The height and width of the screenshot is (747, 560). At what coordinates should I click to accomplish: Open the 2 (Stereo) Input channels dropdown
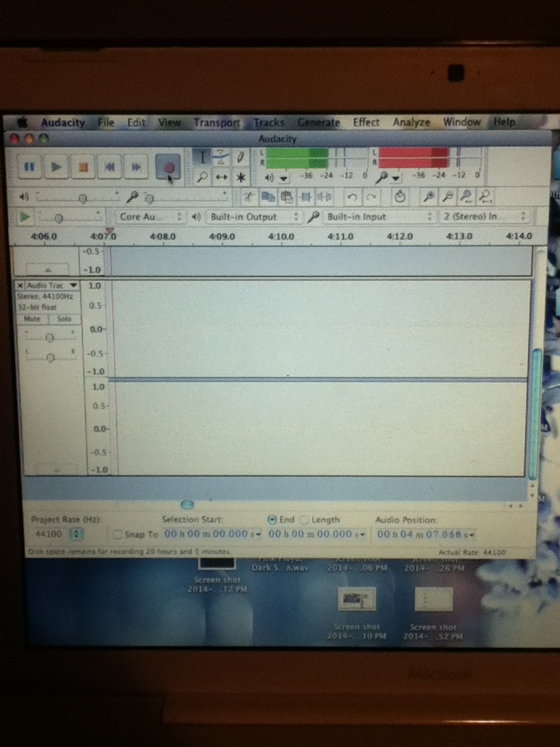tap(485, 217)
